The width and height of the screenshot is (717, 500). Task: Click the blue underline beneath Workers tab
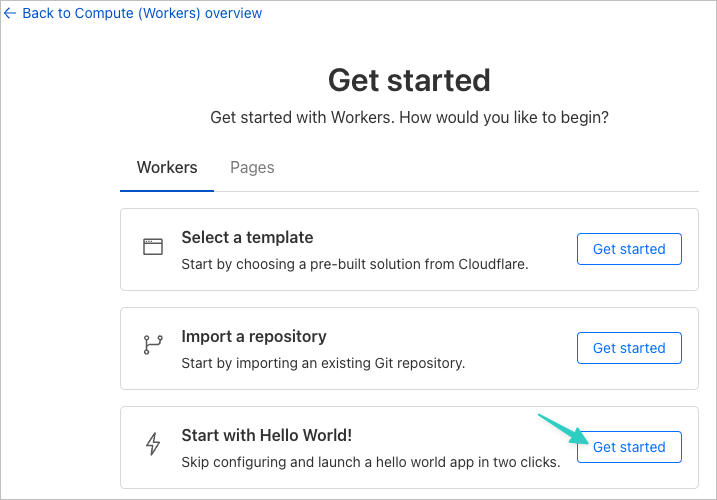(x=167, y=191)
